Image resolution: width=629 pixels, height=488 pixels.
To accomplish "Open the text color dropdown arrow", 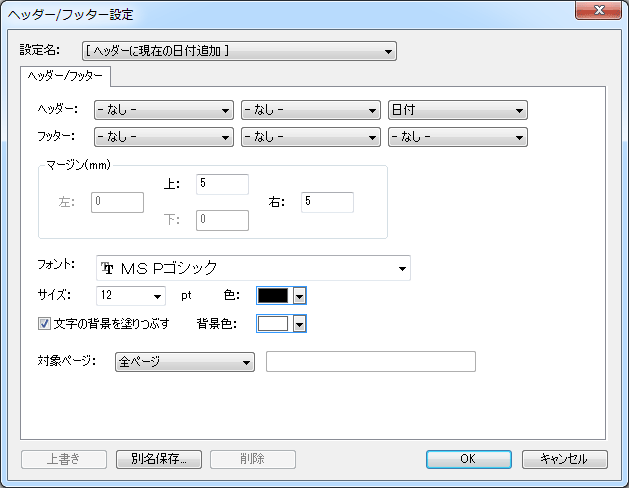I will pyautogui.click(x=298, y=295).
